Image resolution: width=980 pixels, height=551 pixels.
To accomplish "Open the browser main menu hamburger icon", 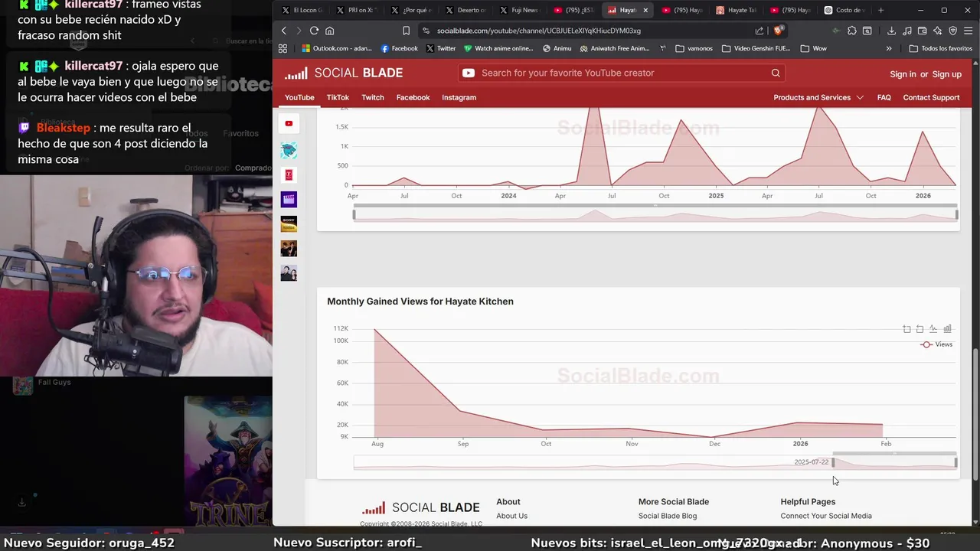I will (969, 31).
